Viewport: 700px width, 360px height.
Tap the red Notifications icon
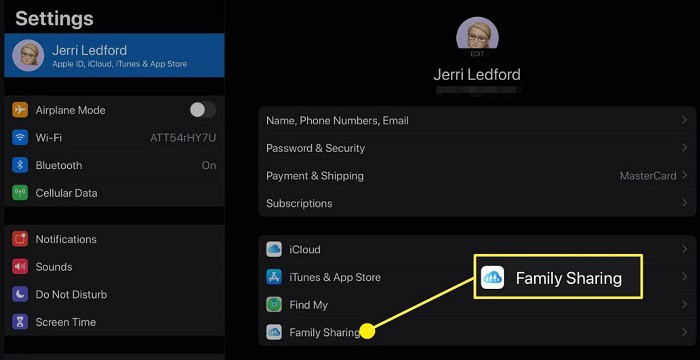click(x=20, y=239)
